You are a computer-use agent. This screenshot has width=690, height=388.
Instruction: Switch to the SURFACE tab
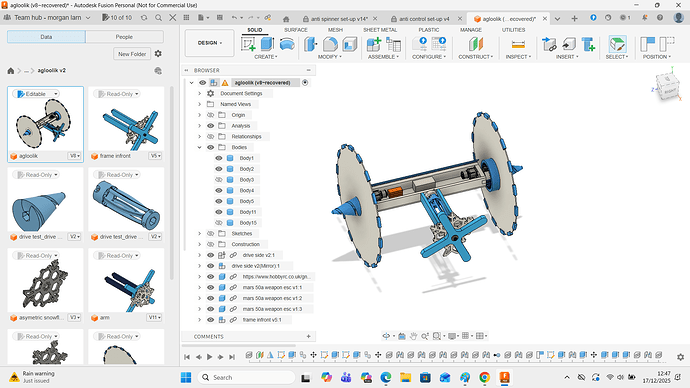(x=296, y=30)
